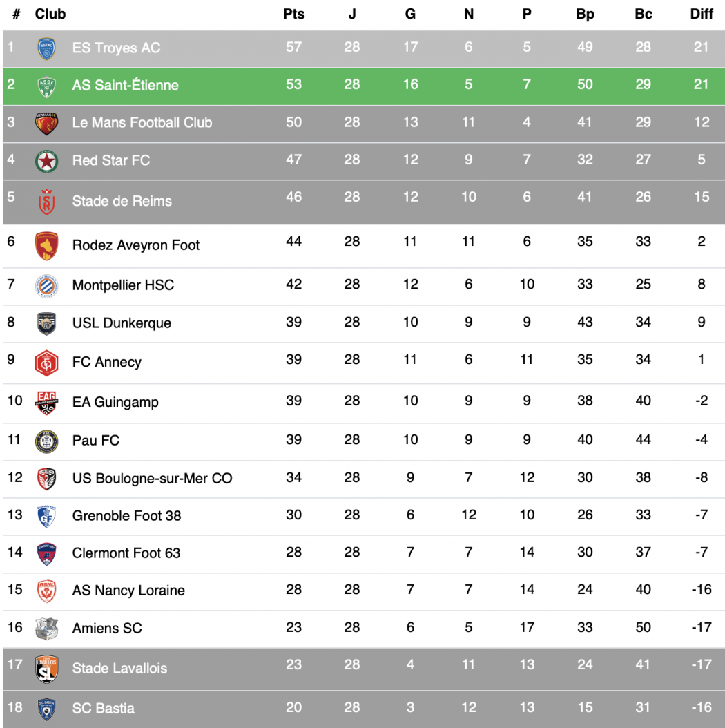Click the Le Mans Football Club logo
This screenshot has width=725, height=728.
click(46, 124)
